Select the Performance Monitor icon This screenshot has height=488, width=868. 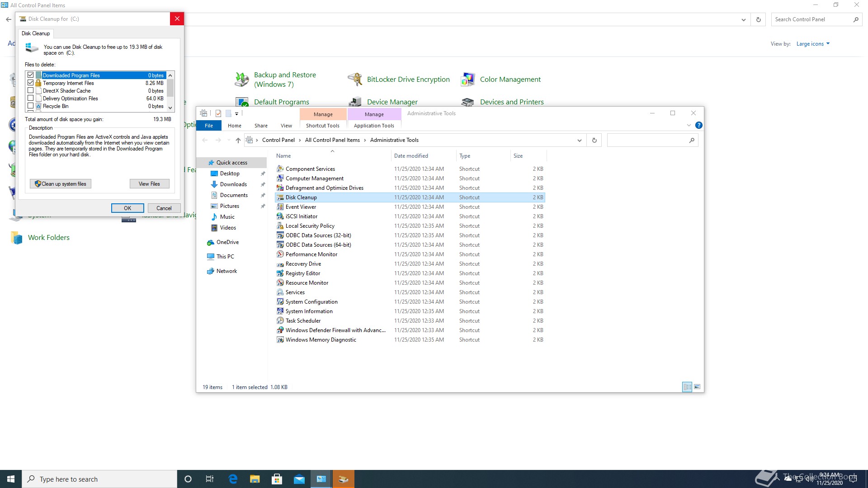280,254
